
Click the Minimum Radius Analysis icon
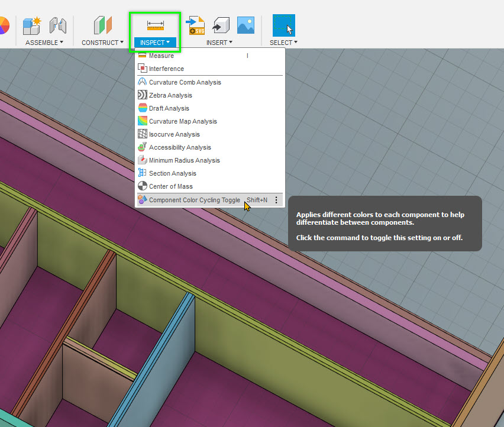pyautogui.click(x=143, y=160)
